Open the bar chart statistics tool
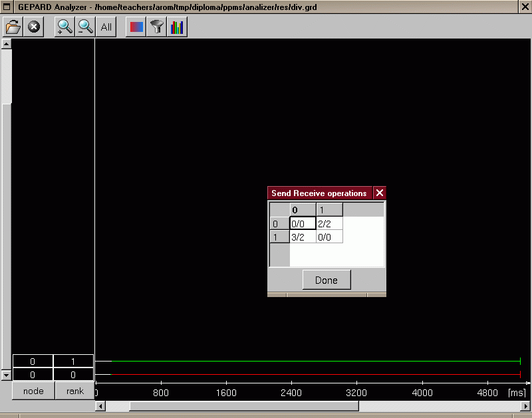Viewport: 532px width, 418px height. (x=177, y=27)
